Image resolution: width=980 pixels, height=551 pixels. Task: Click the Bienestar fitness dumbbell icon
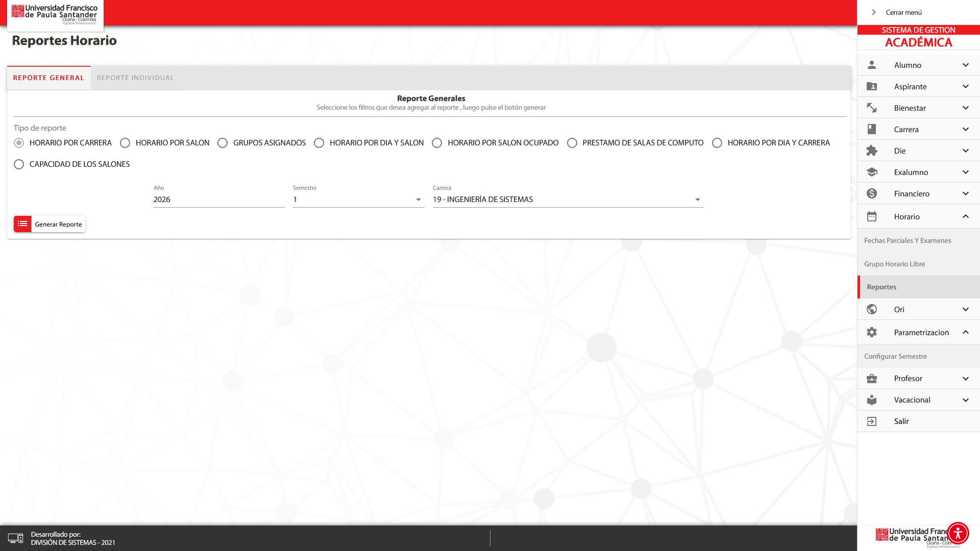click(x=872, y=108)
